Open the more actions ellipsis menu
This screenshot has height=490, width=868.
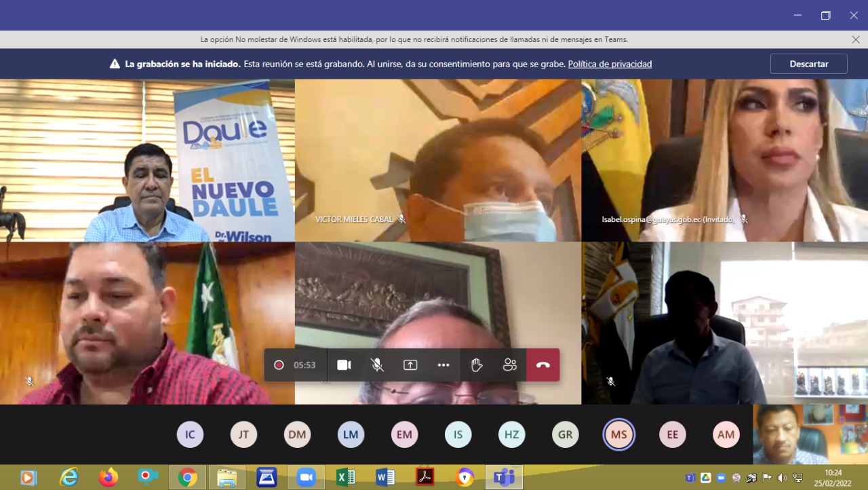click(x=443, y=365)
